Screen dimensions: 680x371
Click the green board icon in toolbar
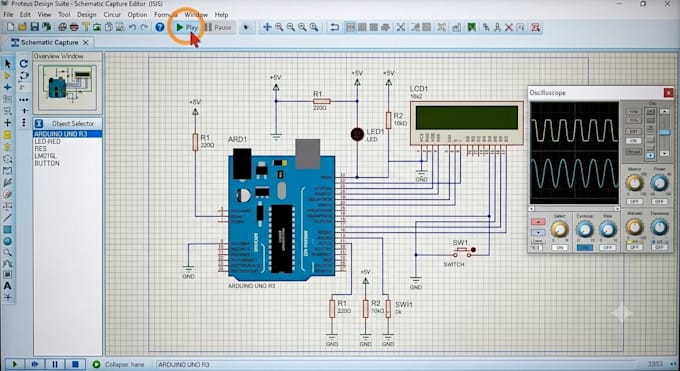472,27
